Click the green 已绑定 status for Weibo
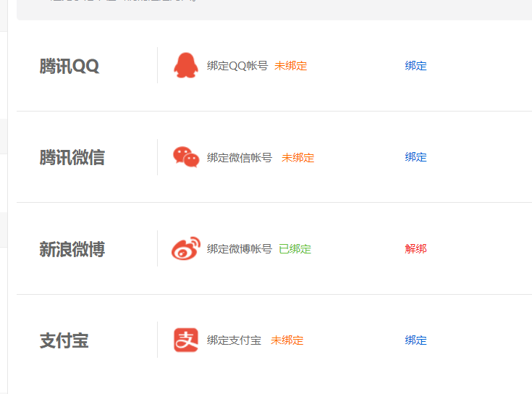Viewport: 532px width, 394px height. (x=295, y=249)
